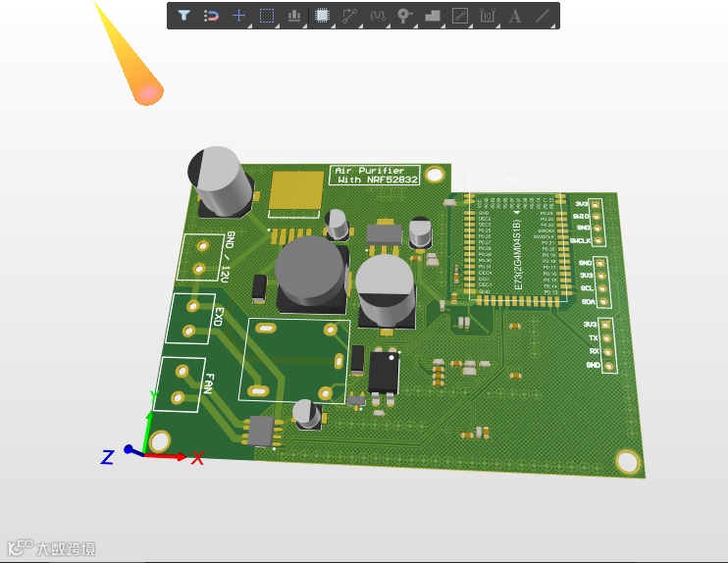The image size is (728, 563).
Task: Click the 'Air Purifier With NRF52832' silkscreen text
Action: click(375, 175)
